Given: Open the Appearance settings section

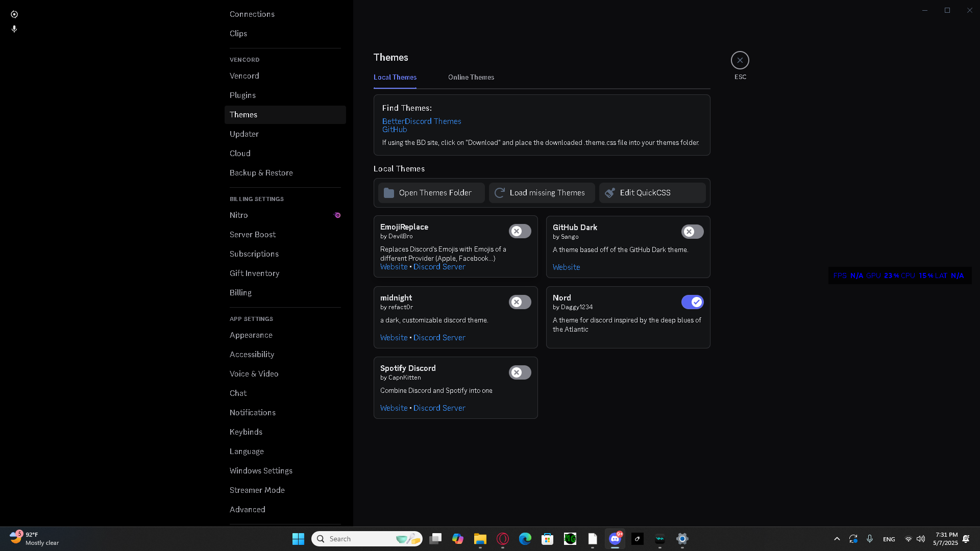Looking at the screenshot, I should pyautogui.click(x=251, y=335).
